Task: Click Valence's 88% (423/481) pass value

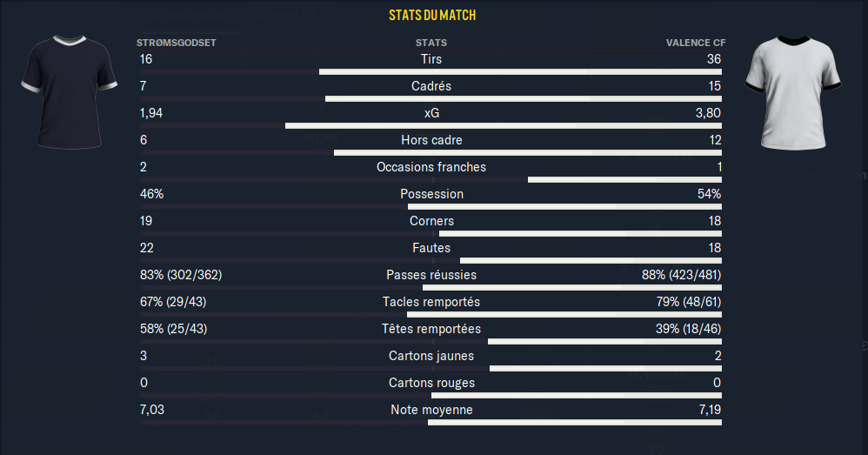Action: tap(681, 275)
